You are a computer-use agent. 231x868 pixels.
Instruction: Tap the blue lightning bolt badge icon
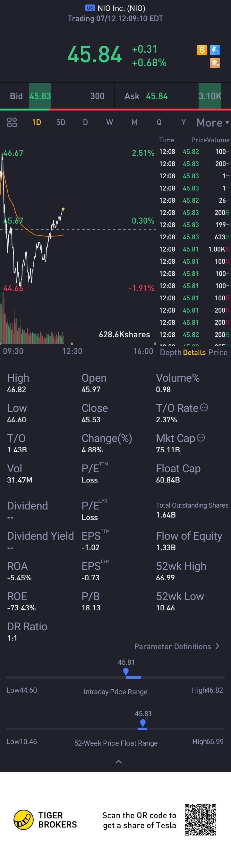tap(215, 50)
